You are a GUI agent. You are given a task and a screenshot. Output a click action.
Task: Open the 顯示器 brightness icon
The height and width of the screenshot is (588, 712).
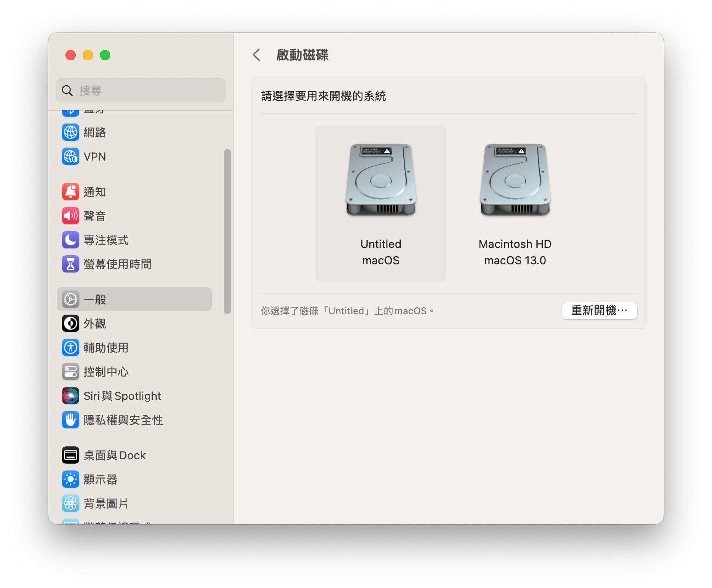[71, 480]
